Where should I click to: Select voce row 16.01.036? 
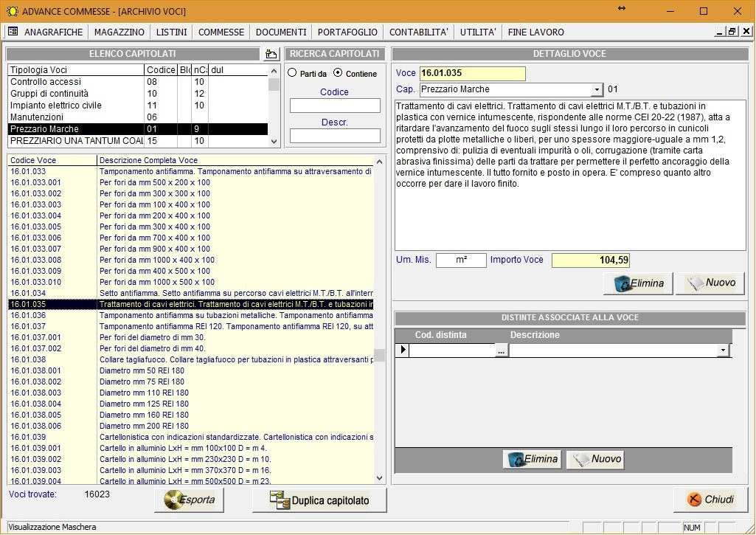pos(191,316)
